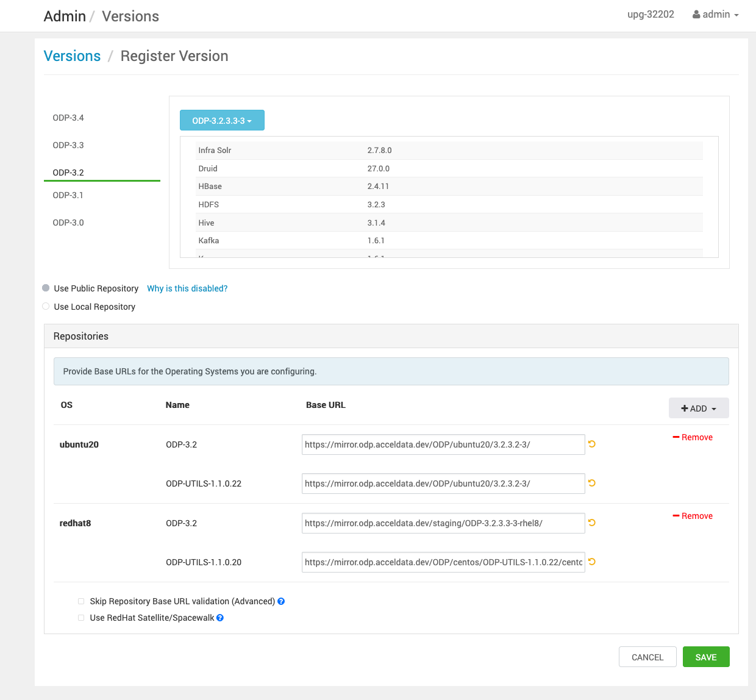Click the redhat8 ODP-3.2 Base URL field
Screen dimensions: 756x700
[443, 523]
